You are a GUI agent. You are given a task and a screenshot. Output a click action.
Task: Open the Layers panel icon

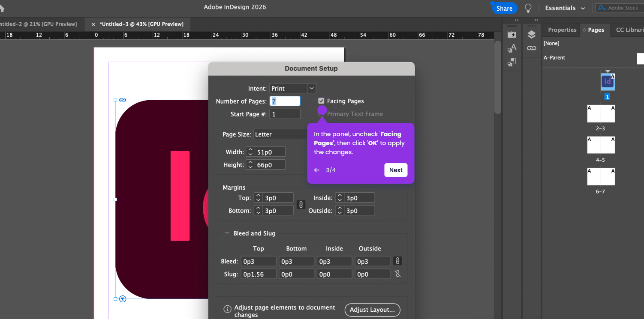(532, 35)
